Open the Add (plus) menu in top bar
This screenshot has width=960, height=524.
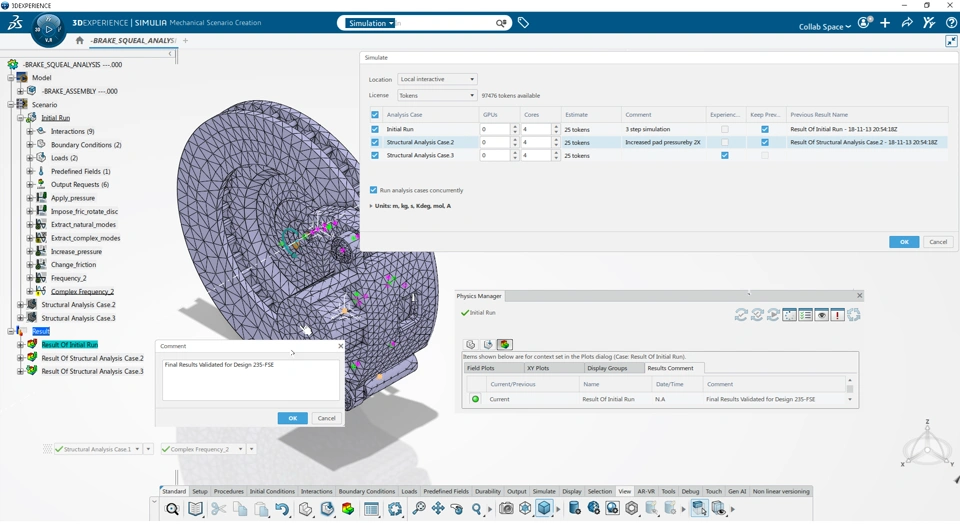pyautogui.click(x=885, y=23)
